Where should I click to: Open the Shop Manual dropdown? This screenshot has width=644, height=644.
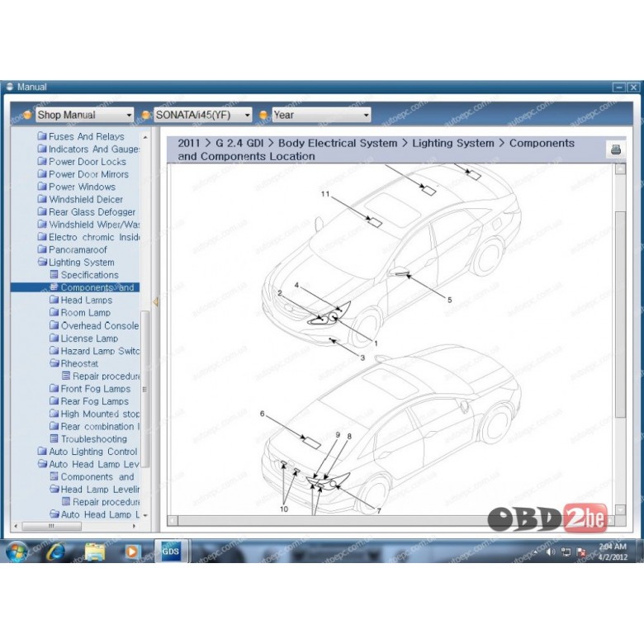[84, 115]
